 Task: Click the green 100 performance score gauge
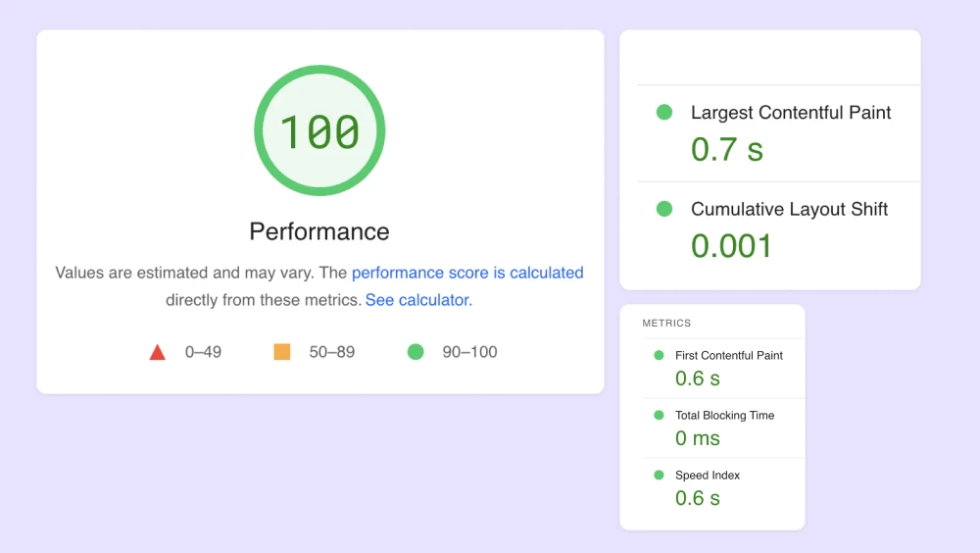click(x=319, y=130)
